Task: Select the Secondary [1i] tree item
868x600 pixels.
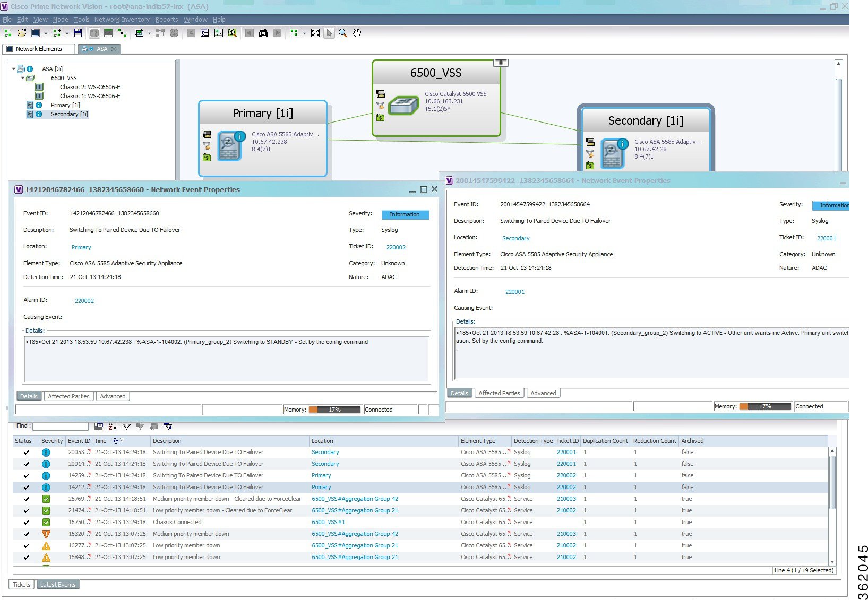Action: [x=70, y=114]
